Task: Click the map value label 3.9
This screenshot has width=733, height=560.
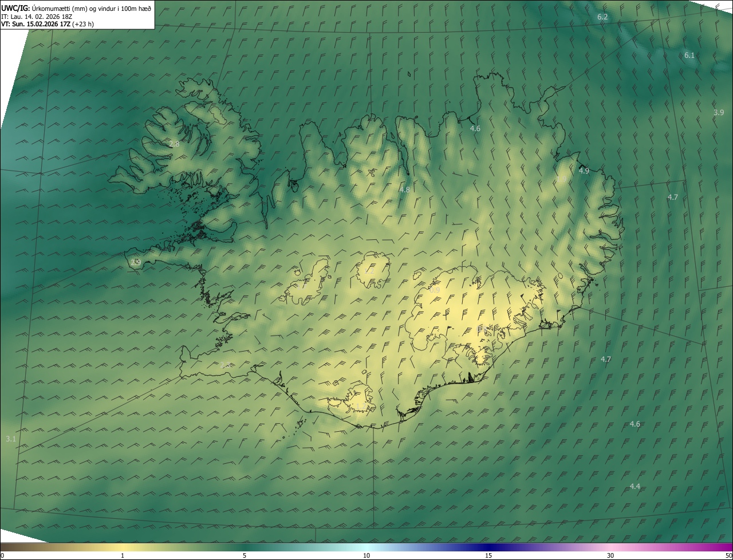Action: 719,112
